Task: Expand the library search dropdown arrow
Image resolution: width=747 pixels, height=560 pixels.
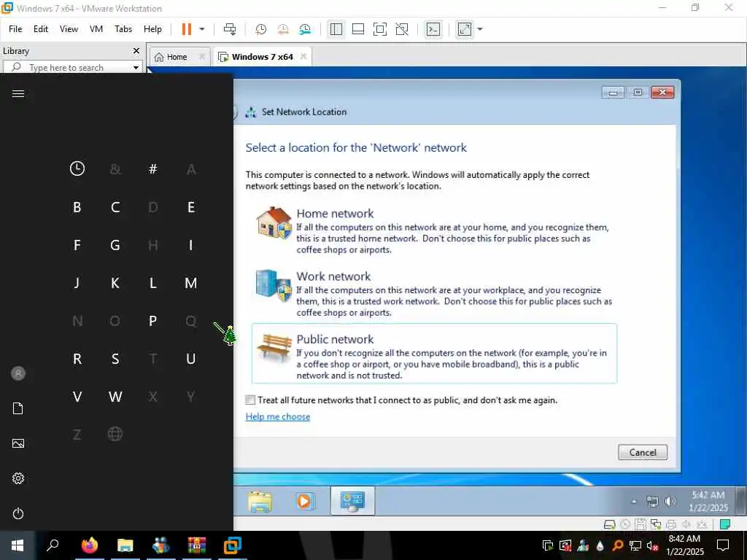Action: pos(136,68)
